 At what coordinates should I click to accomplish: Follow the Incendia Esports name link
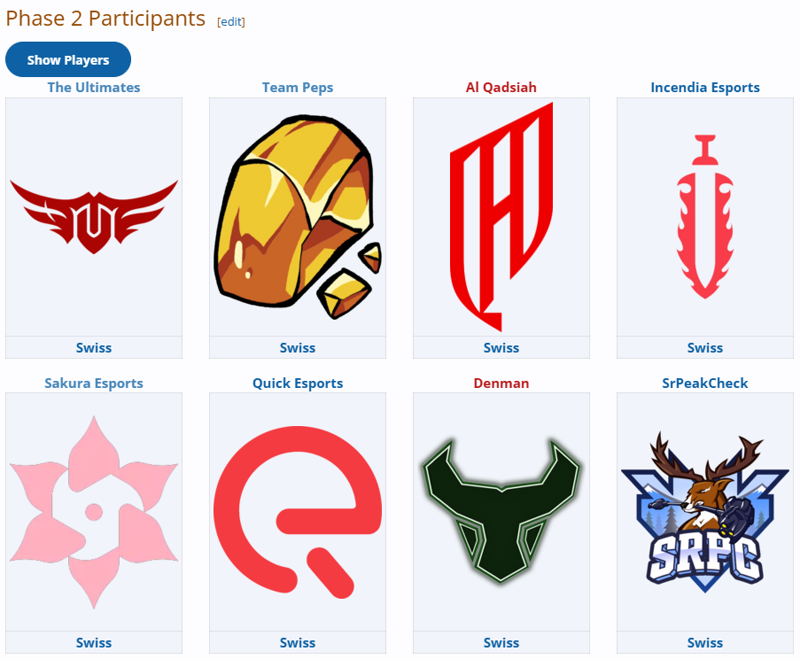[705, 87]
